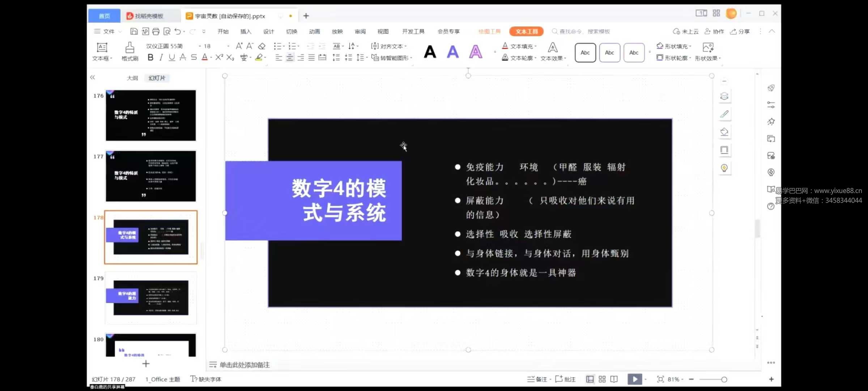The height and width of the screenshot is (391, 868).
Task: Toggle bold formatting
Action: click(150, 57)
